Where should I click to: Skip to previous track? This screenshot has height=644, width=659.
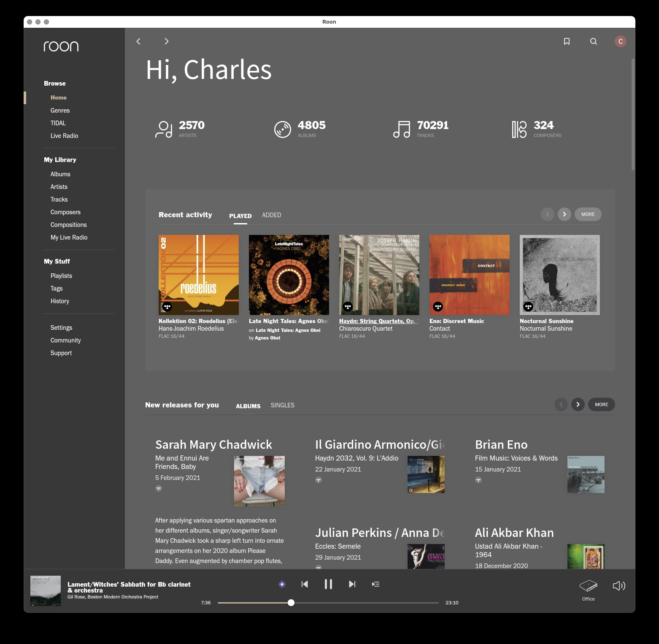pos(305,584)
